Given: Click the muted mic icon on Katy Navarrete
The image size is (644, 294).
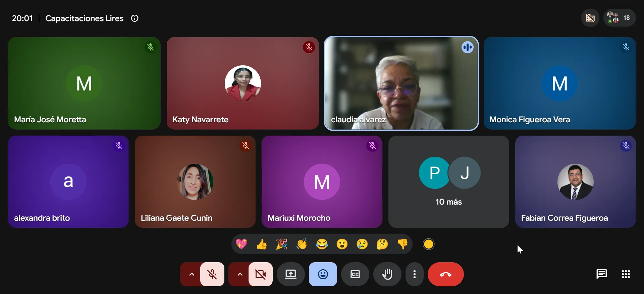Looking at the screenshot, I should pyautogui.click(x=309, y=47).
